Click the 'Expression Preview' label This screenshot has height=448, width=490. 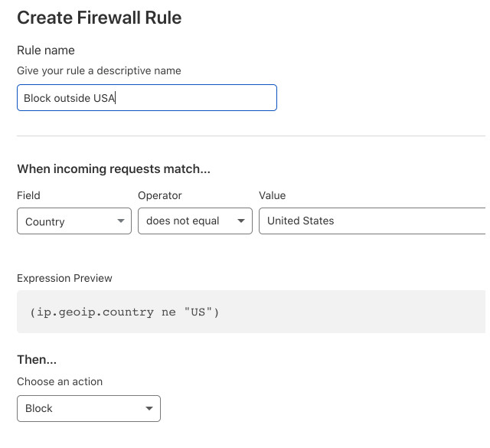click(x=64, y=278)
